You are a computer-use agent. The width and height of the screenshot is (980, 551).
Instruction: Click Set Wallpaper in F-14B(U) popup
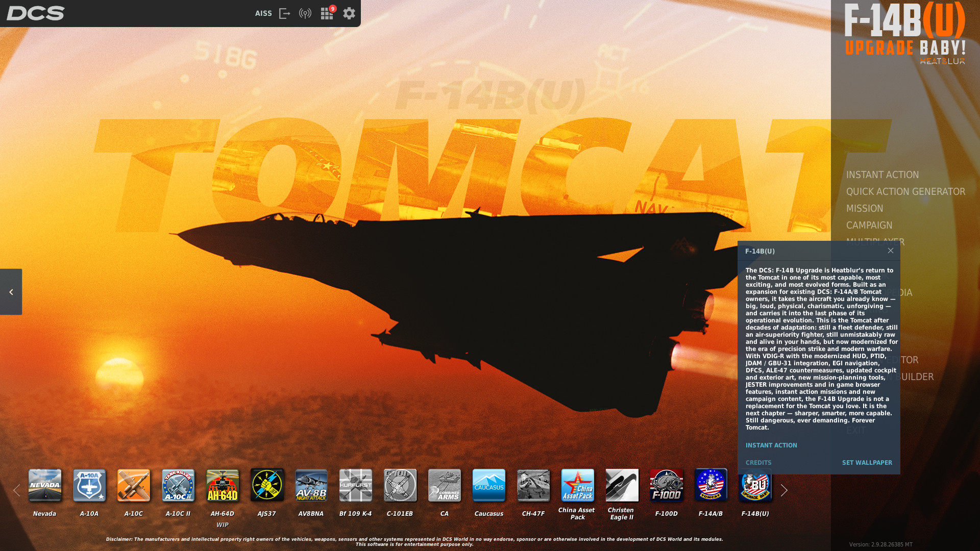coord(867,463)
